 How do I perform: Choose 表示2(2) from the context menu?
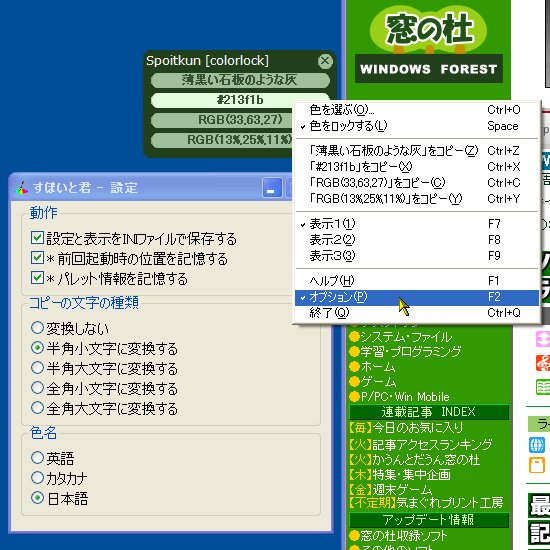coord(417,240)
